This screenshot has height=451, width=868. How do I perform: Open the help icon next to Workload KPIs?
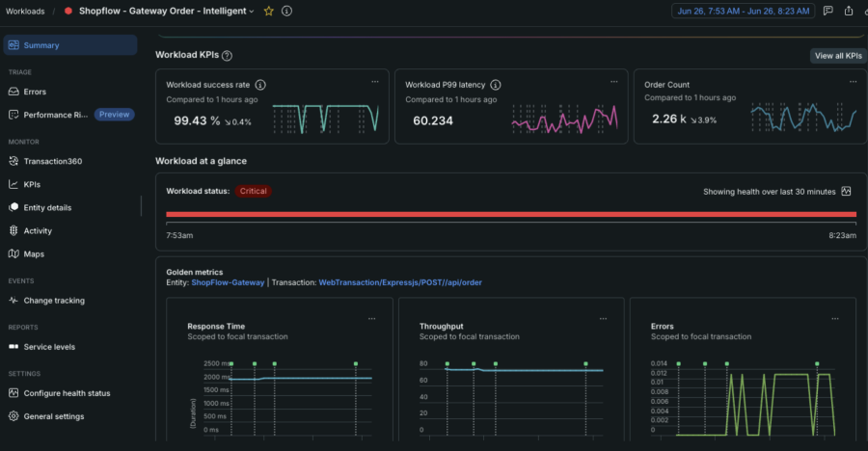(x=227, y=55)
